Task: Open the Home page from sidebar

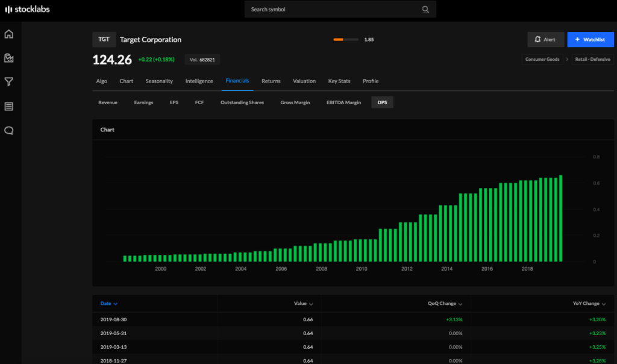Action: click(8, 34)
